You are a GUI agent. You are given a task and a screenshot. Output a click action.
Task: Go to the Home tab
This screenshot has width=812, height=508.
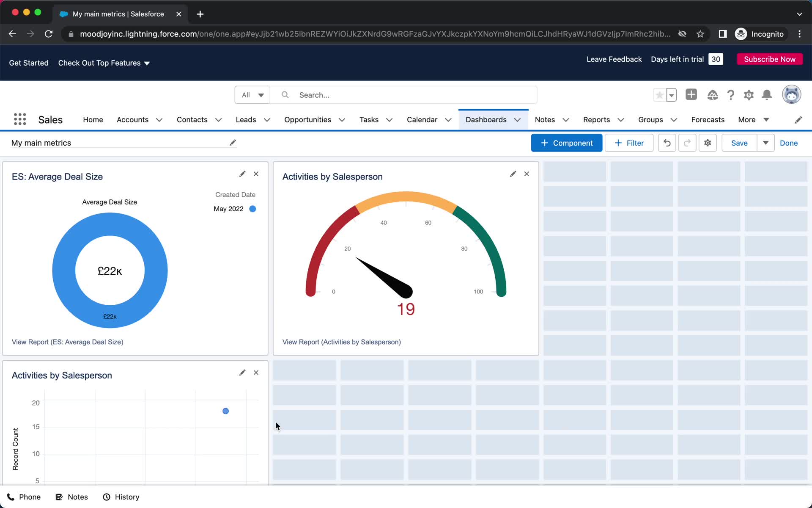[x=93, y=120]
